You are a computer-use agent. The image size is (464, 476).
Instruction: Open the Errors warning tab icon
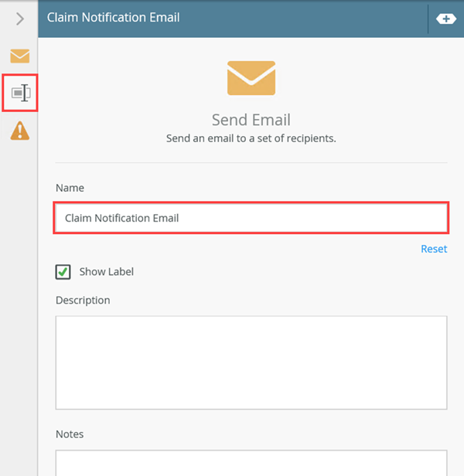(x=20, y=131)
